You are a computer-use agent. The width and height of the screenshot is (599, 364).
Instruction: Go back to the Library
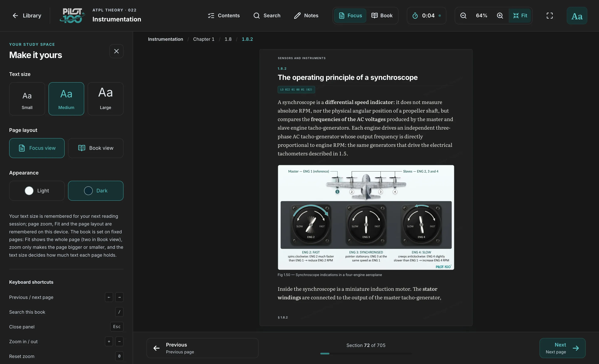tap(27, 16)
